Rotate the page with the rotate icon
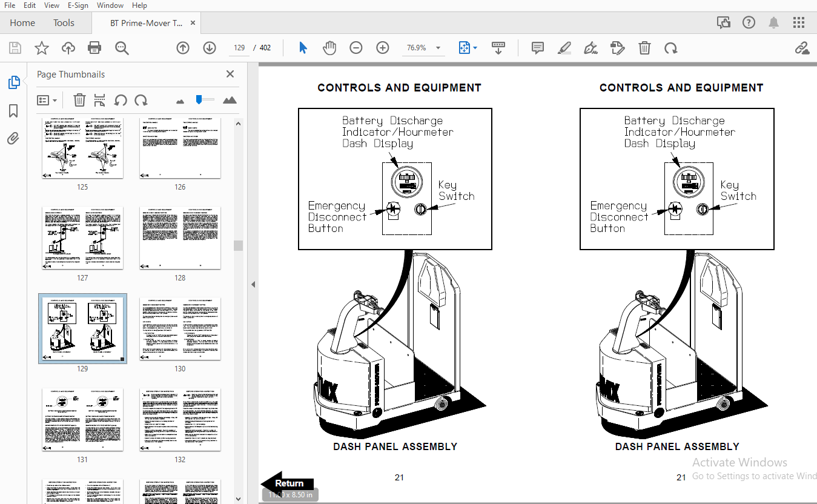 point(670,48)
